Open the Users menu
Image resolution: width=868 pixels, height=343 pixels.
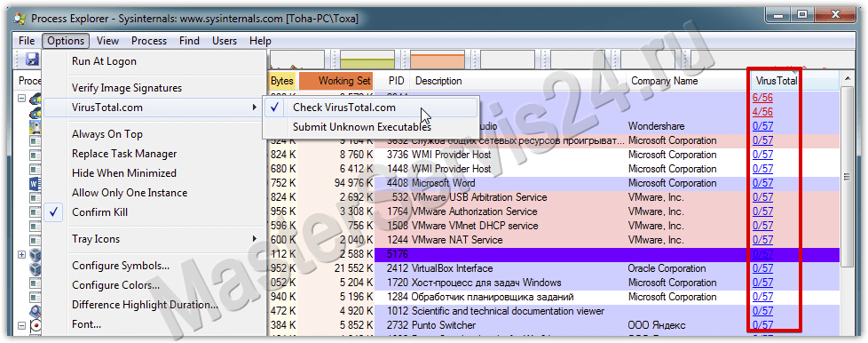click(225, 41)
